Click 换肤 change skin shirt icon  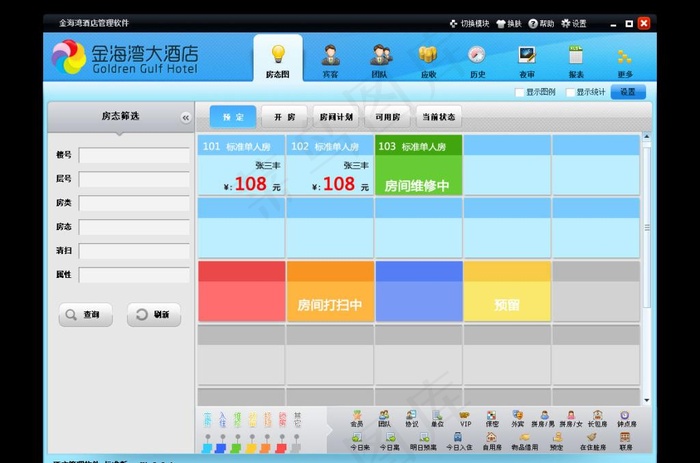click(509, 24)
